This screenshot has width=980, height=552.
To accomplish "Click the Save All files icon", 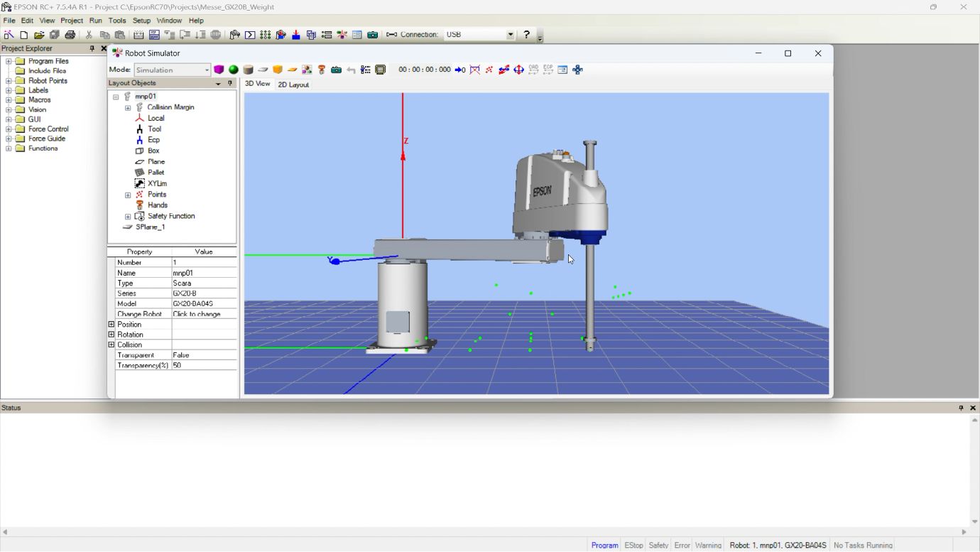I will pyautogui.click(x=55, y=35).
